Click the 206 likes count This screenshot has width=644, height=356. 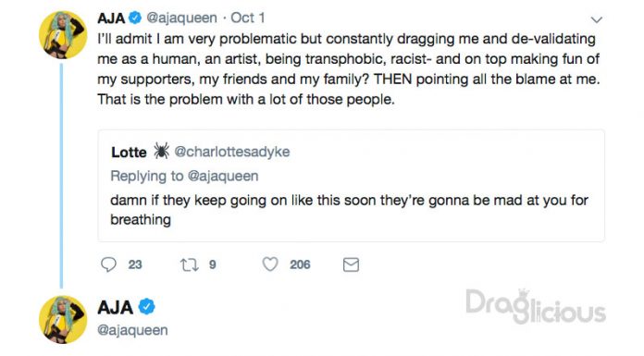click(300, 264)
